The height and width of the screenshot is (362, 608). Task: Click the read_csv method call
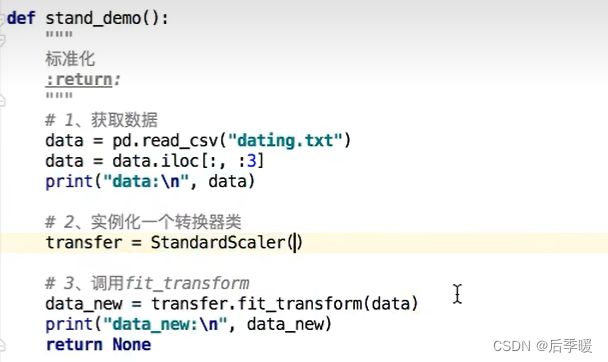(x=180, y=141)
